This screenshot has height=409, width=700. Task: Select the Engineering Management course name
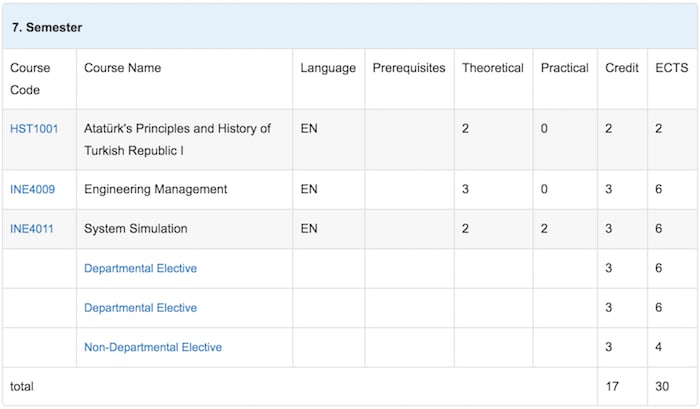[x=155, y=189]
